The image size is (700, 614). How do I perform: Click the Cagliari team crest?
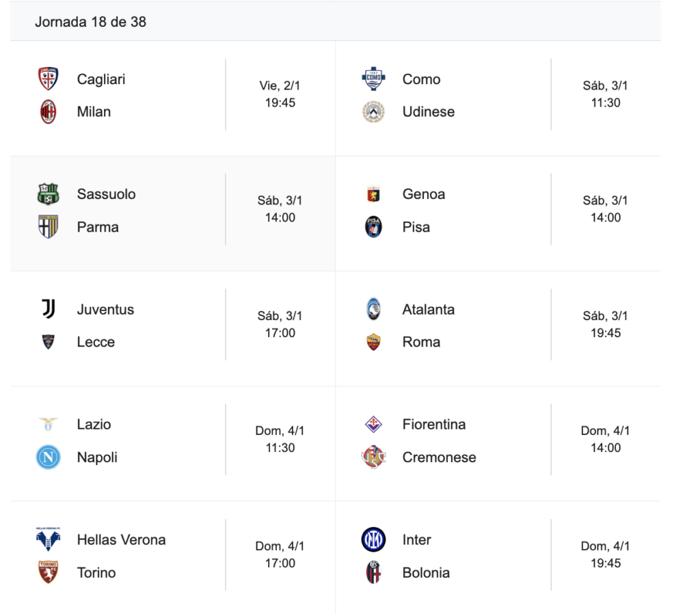(48, 79)
